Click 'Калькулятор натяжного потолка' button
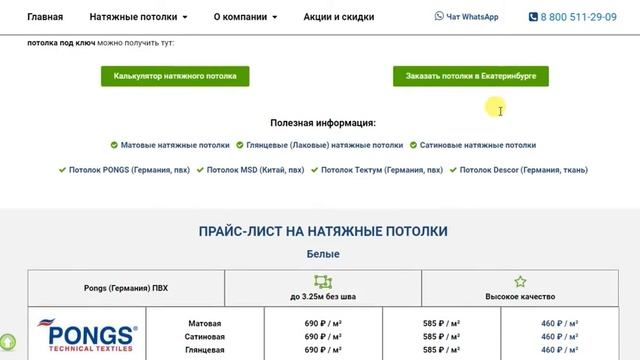This screenshot has height=360, width=640. coord(175,76)
